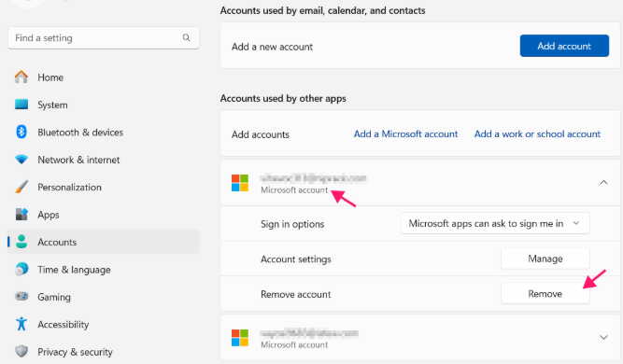Click the first account's Microsoft logo
This screenshot has height=364, width=623.
(240, 183)
